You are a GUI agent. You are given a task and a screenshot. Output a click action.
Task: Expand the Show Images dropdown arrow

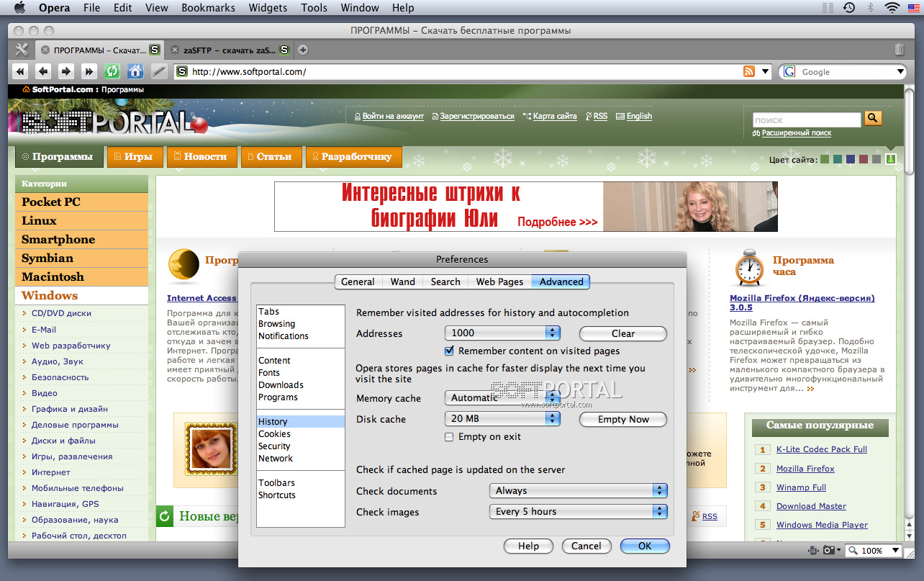click(838, 550)
